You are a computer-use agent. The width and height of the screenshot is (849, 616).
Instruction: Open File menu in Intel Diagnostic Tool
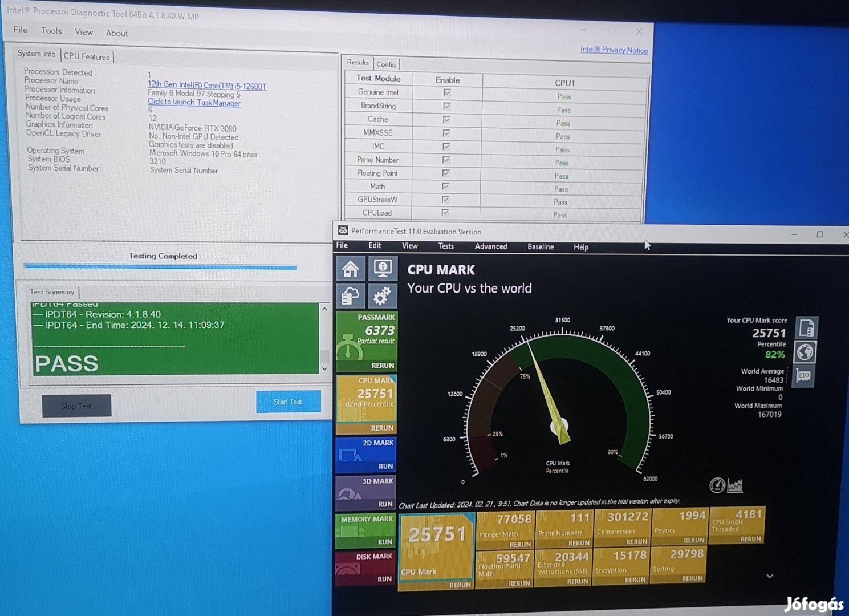(21, 30)
